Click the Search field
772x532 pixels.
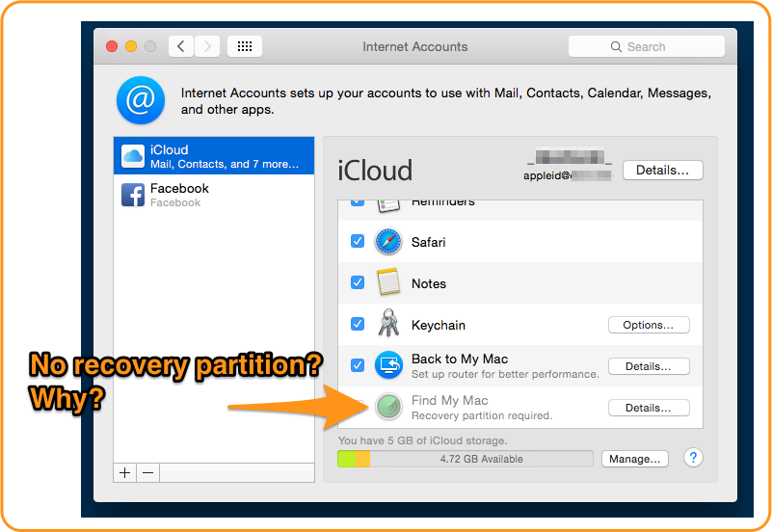pos(646,47)
